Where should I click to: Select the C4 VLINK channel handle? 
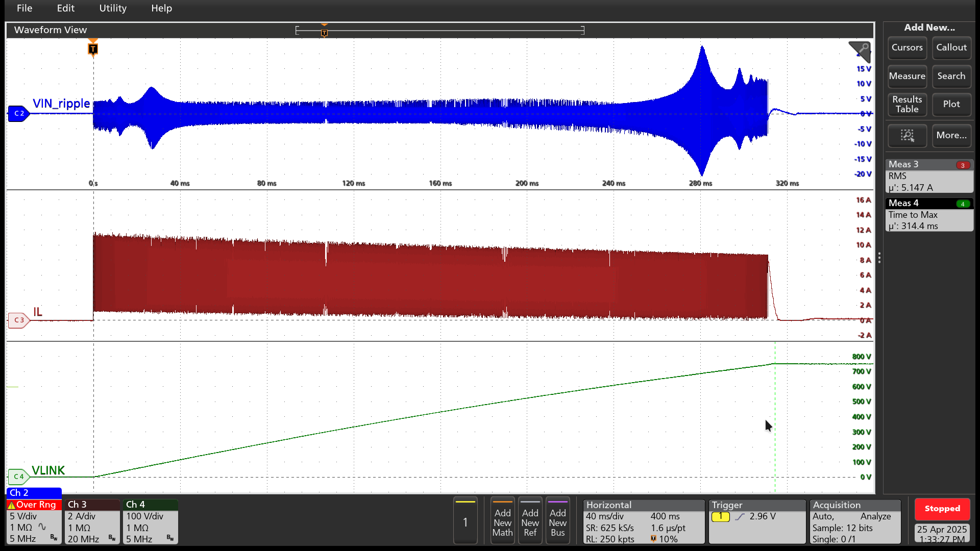click(18, 477)
